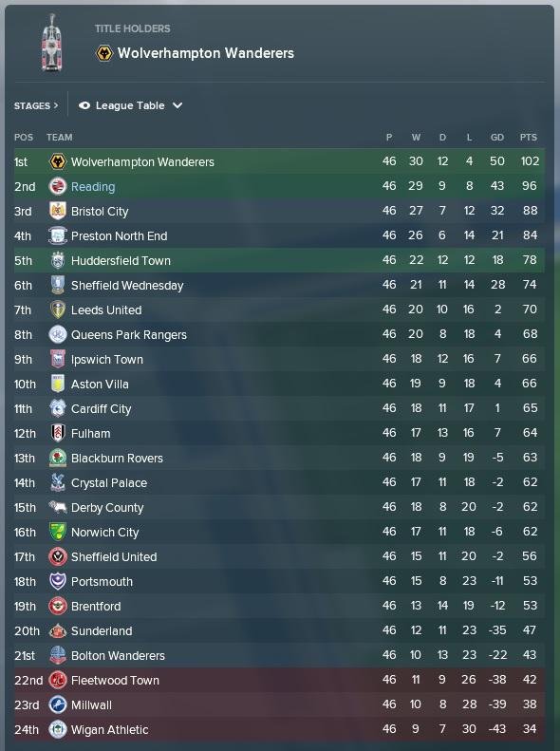Screen dimensions: 560x751
Task: Click the Millwall club crest
Action: (58, 704)
